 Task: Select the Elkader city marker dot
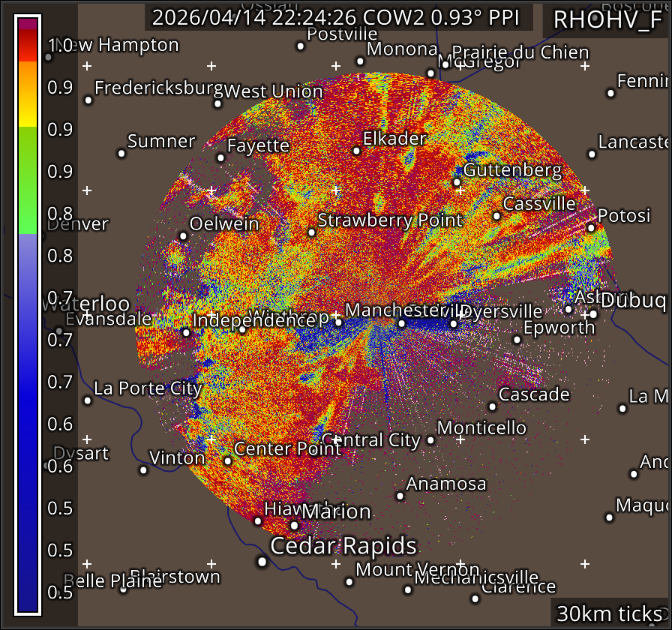(x=356, y=151)
